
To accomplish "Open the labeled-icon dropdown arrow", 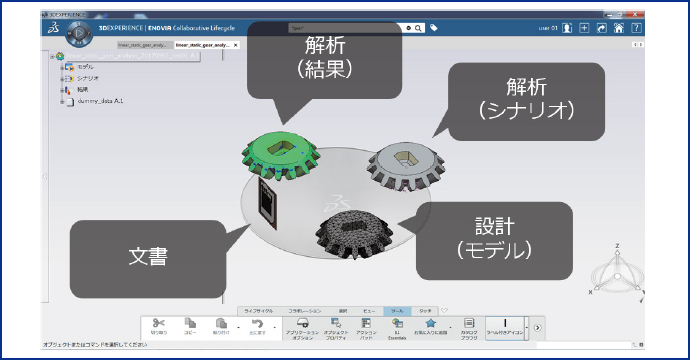I will click(527, 328).
